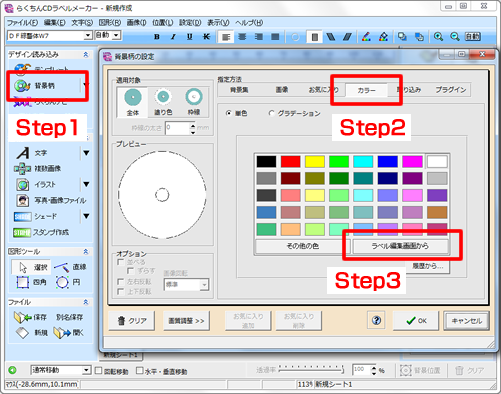Choose border (枠線) apply target
This screenshot has height=394, width=501.
click(x=194, y=102)
